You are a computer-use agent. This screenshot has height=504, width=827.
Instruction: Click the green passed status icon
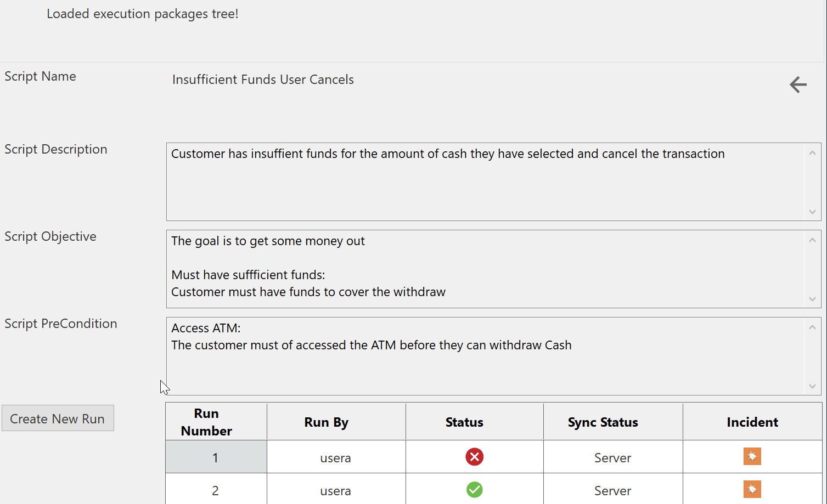(x=475, y=490)
